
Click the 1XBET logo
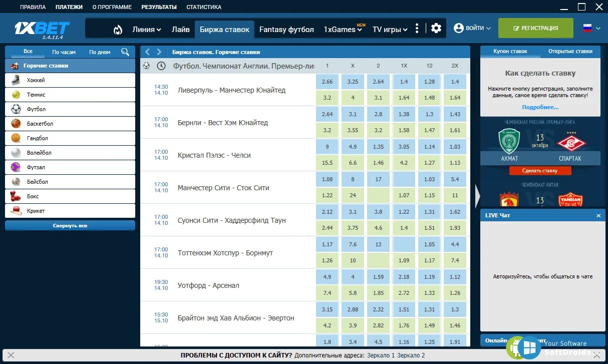click(42, 29)
